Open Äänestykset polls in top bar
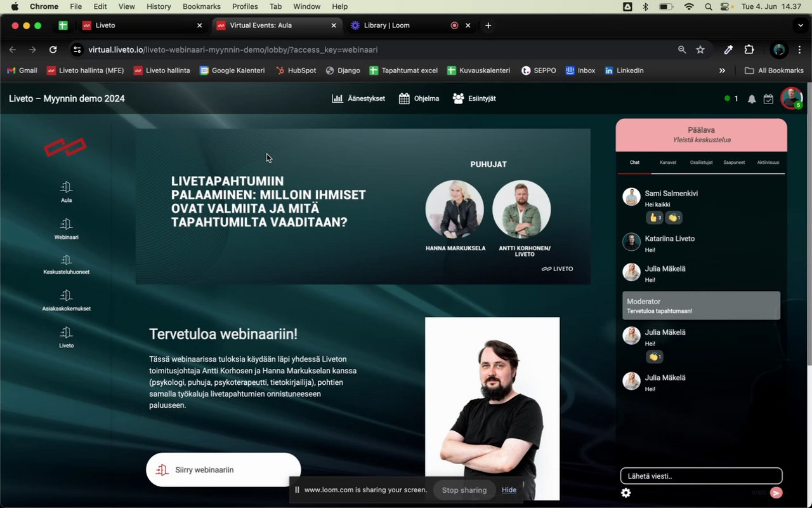This screenshot has height=508, width=812. 358,98
